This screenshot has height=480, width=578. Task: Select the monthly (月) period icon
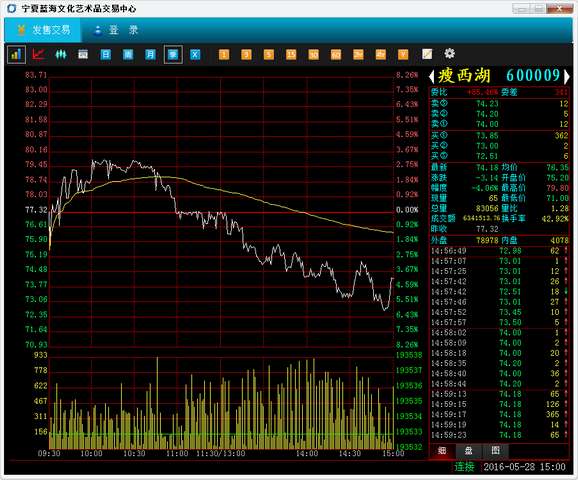(x=150, y=55)
